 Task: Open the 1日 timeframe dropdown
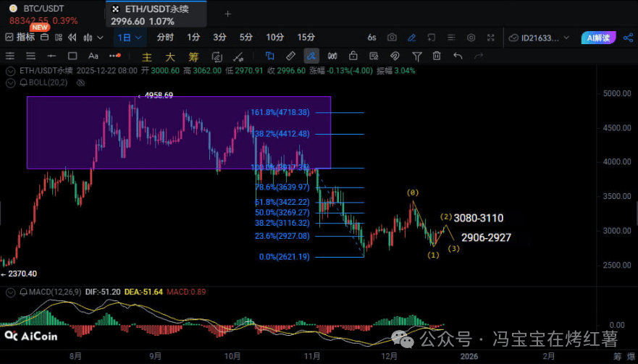pos(131,38)
